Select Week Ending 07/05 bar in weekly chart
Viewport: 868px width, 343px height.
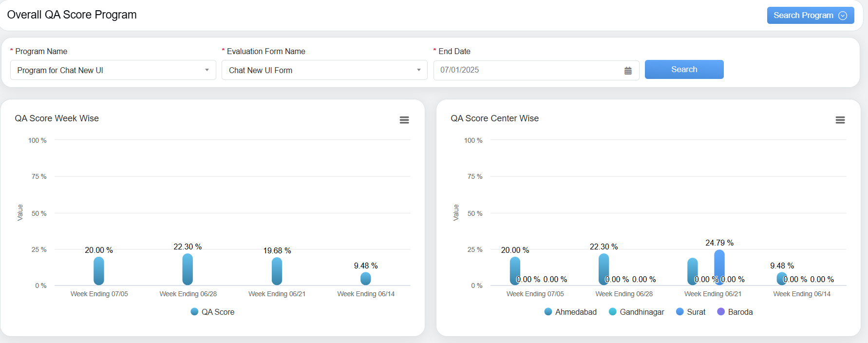point(99,271)
